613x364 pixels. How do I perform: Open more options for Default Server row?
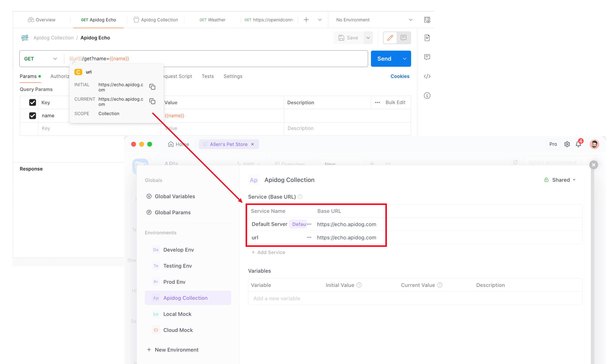pyautogui.click(x=309, y=224)
